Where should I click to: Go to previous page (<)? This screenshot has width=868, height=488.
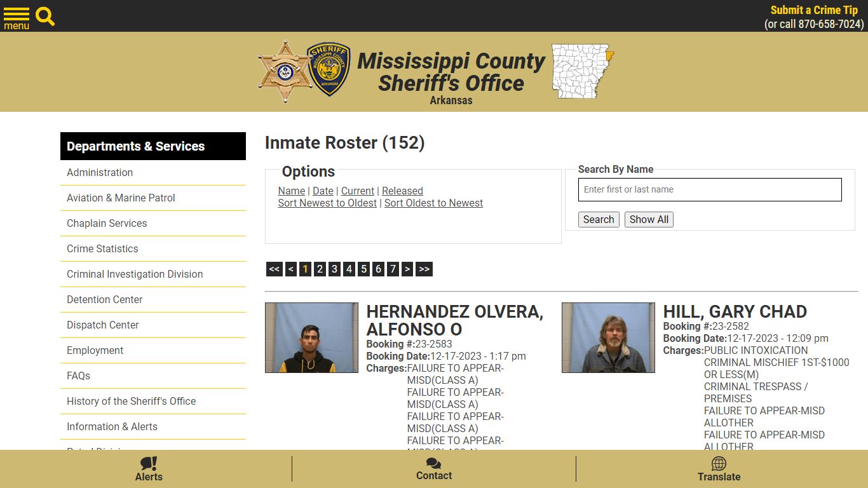coord(290,269)
